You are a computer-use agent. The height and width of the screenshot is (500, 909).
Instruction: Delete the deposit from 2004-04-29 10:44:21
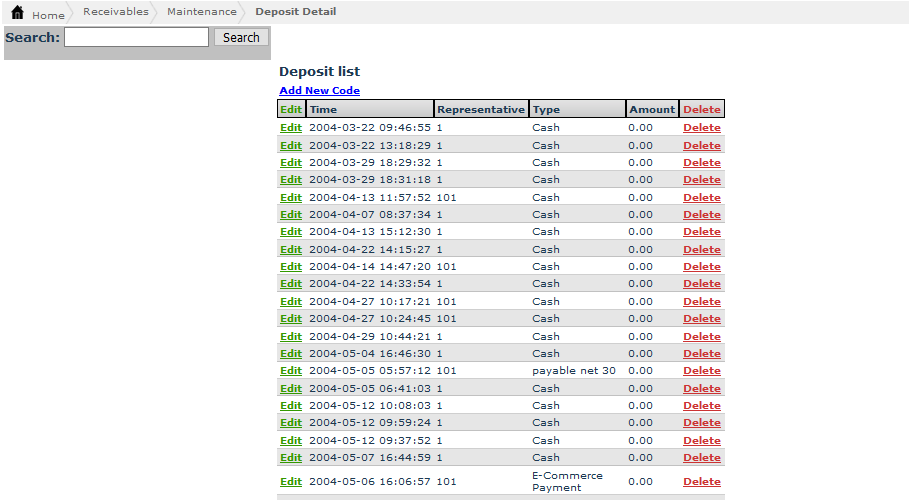pyautogui.click(x=701, y=336)
